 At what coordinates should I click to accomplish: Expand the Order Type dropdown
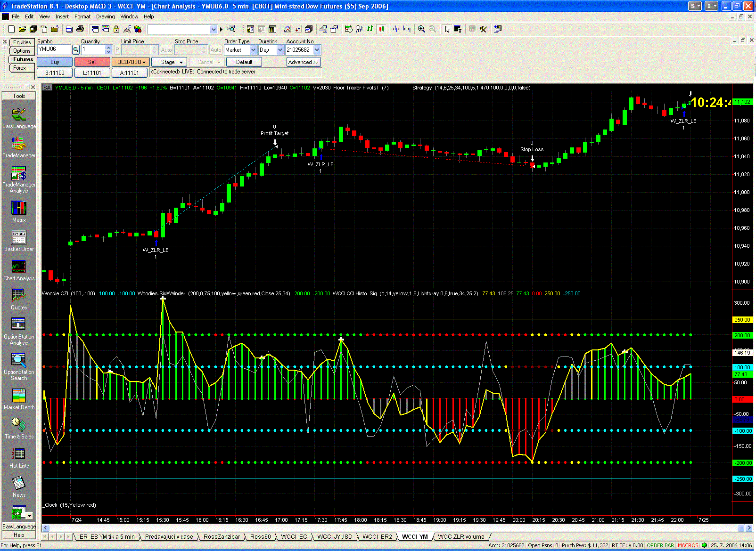tap(253, 50)
